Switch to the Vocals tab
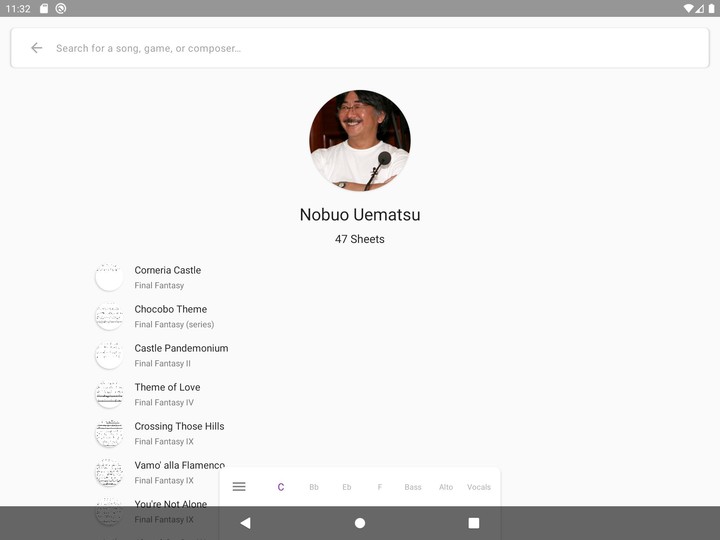 (x=479, y=487)
